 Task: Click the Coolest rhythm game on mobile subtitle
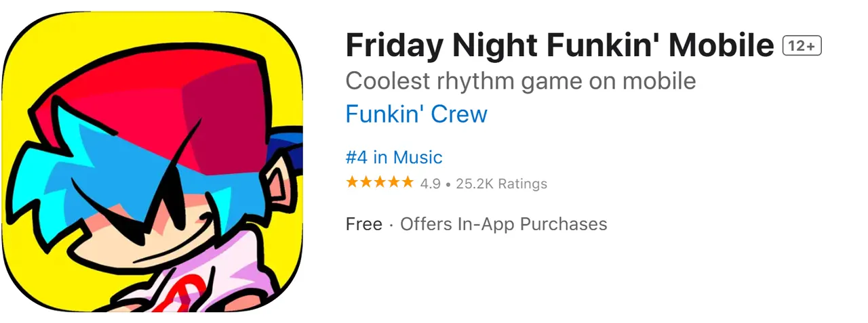[520, 81]
